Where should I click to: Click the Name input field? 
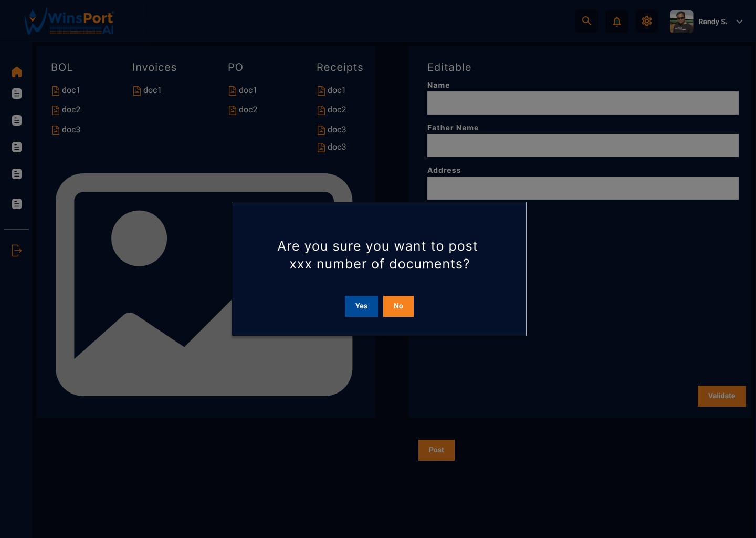(x=583, y=103)
